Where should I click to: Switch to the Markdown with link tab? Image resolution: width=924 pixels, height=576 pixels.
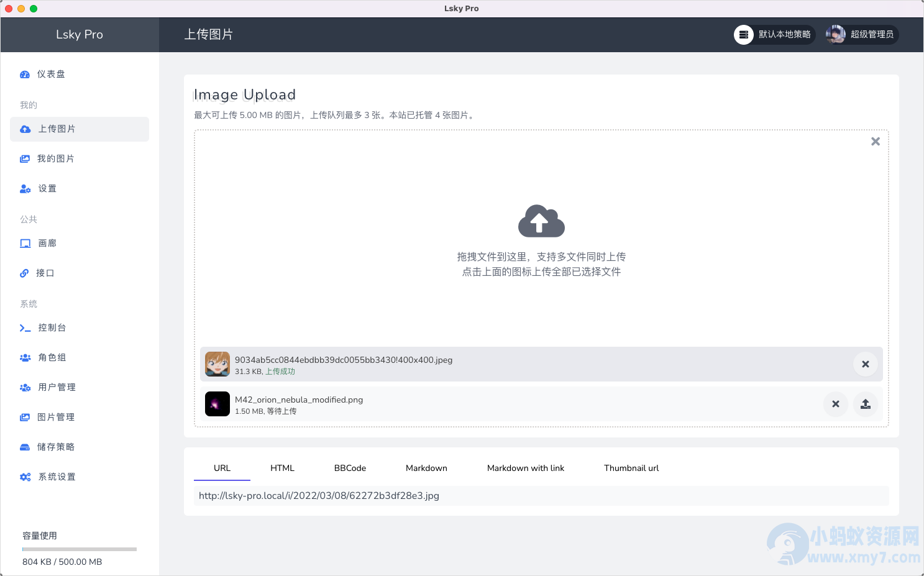526,469
